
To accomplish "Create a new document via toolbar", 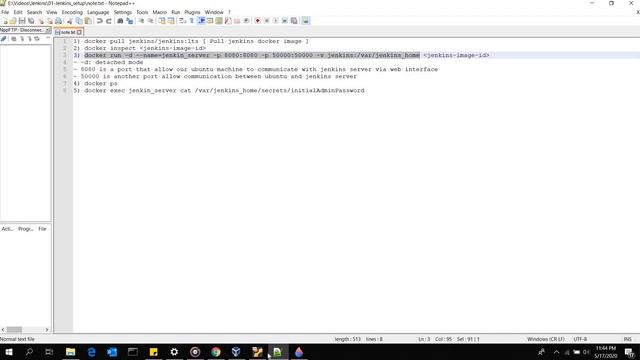I will click(x=5, y=21).
